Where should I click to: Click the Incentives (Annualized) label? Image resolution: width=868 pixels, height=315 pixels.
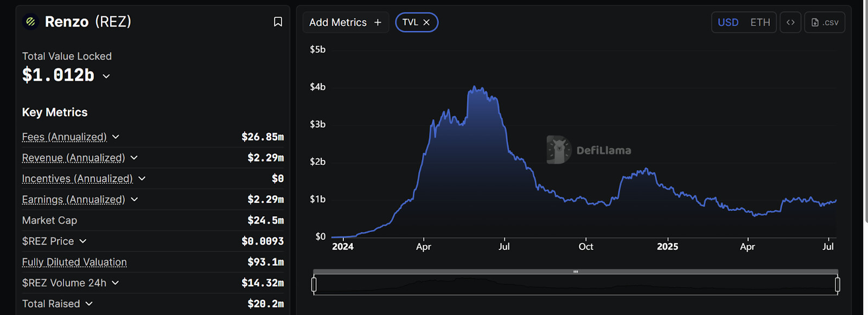click(x=78, y=178)
